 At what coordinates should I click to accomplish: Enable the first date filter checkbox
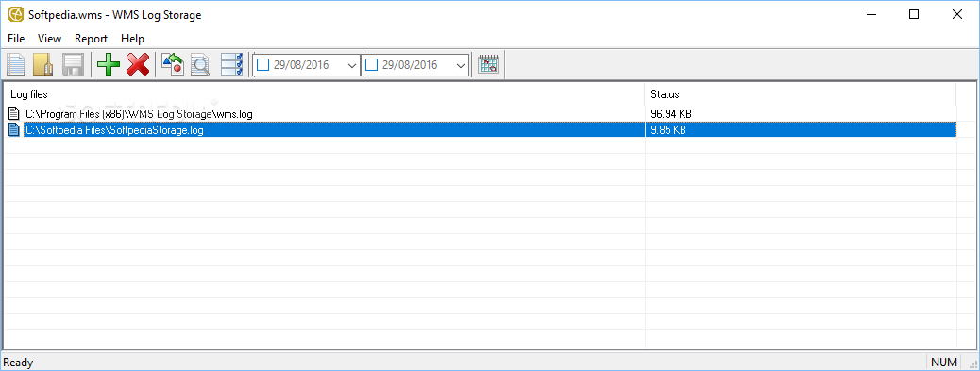263,64
